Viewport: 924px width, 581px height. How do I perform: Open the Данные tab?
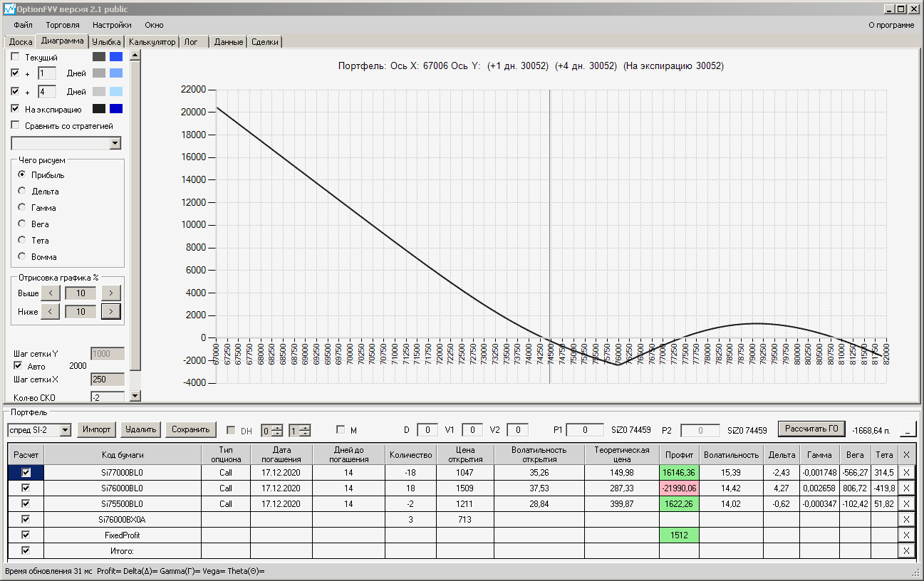pos(229,42)
